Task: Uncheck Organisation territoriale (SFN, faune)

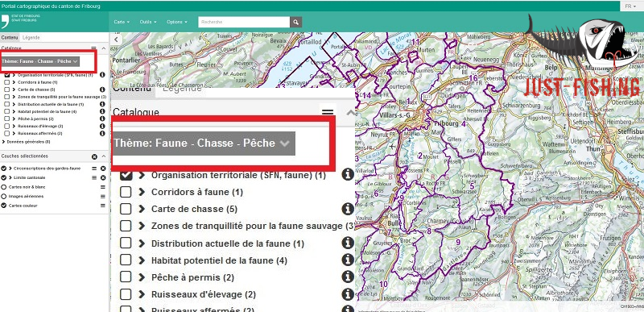Action: click(x=7, y=75)
